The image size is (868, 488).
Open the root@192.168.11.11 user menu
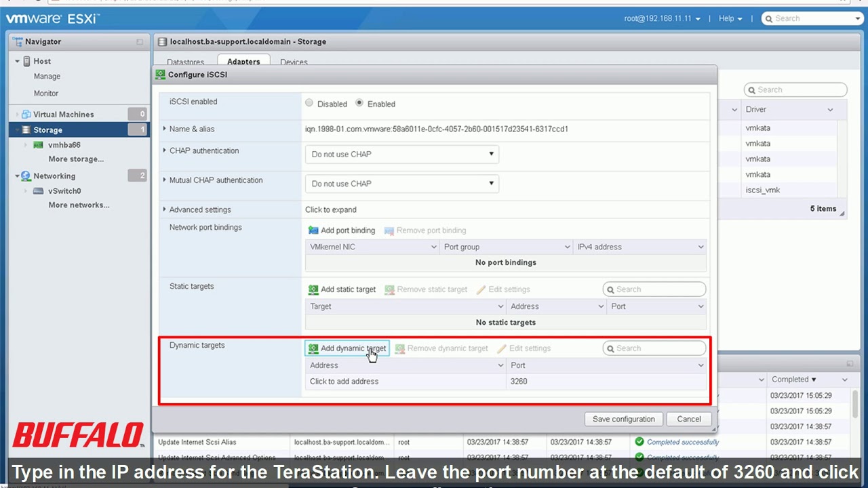coord(662,18)
